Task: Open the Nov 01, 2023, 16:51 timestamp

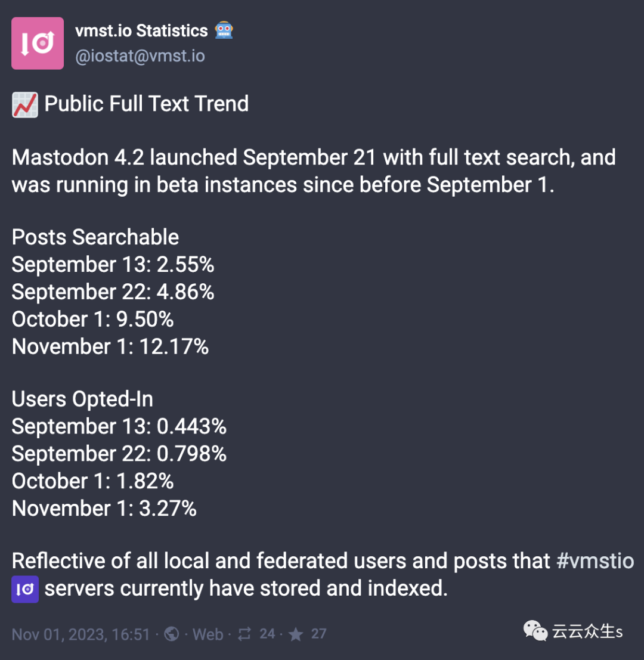Action: click(x=80, y=634)
